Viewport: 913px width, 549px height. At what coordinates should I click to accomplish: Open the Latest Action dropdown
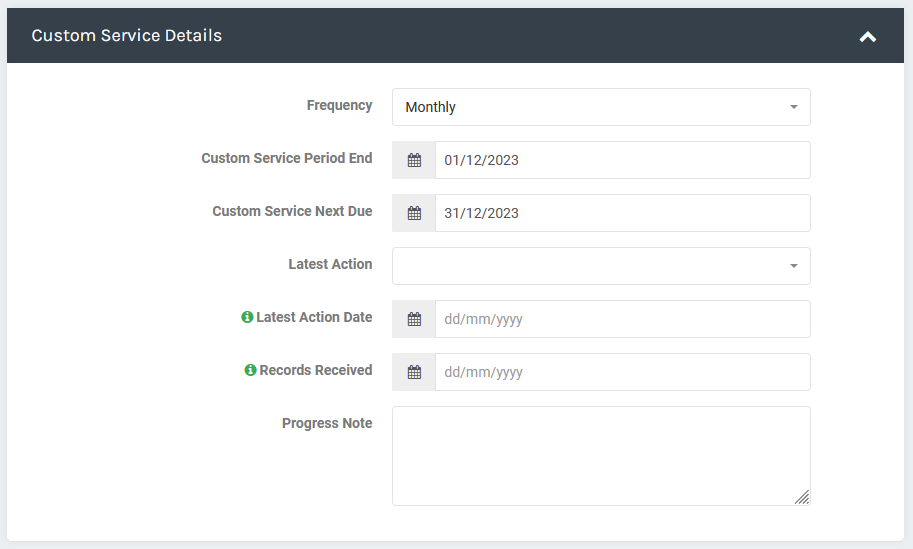tap(601, 266)
